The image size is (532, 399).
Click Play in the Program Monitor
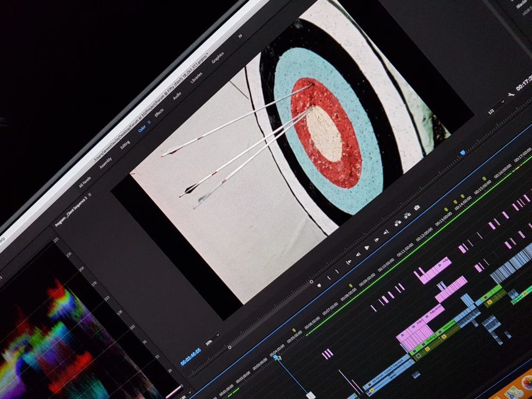click(367, 247)
